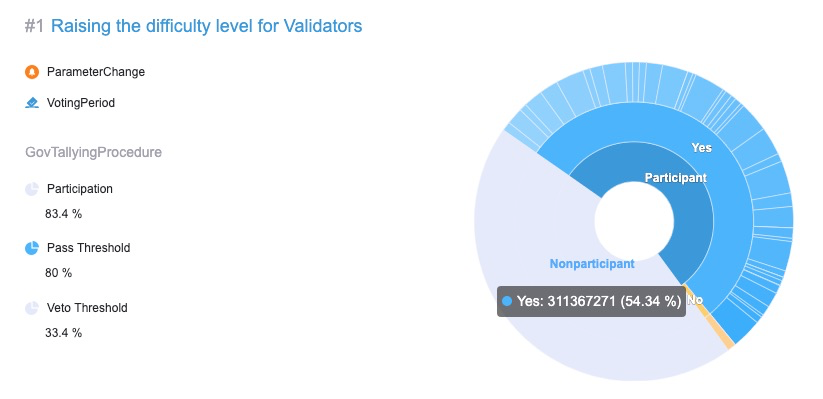Click the white donut chart center
This screenshot has height=399, width=823.
[x=634, y=220]
